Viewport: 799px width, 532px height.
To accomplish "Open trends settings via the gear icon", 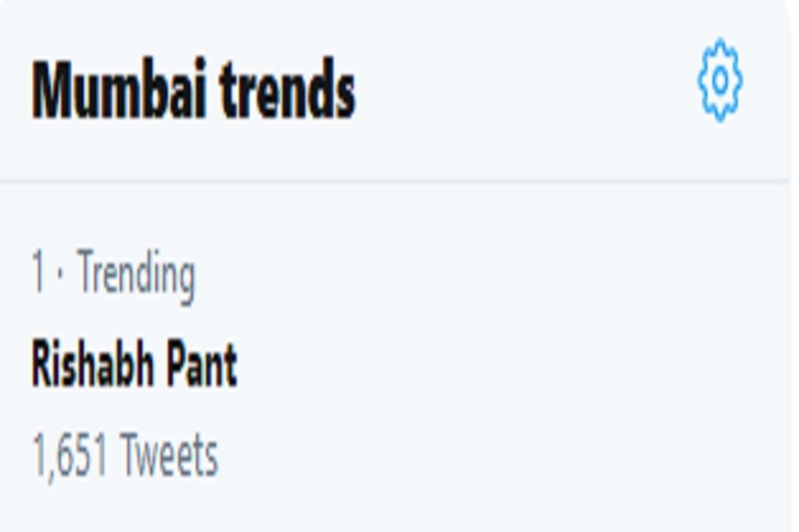I will click(x=720, y=80).
